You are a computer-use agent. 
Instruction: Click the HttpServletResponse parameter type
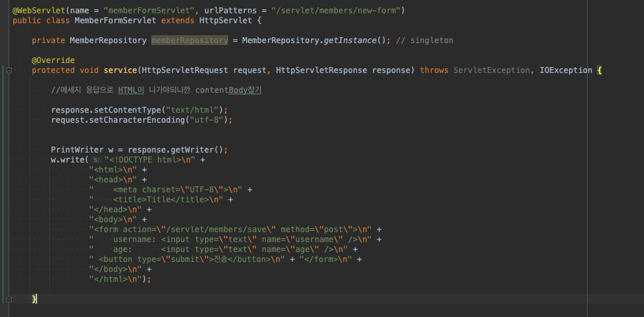click(322, 70)
